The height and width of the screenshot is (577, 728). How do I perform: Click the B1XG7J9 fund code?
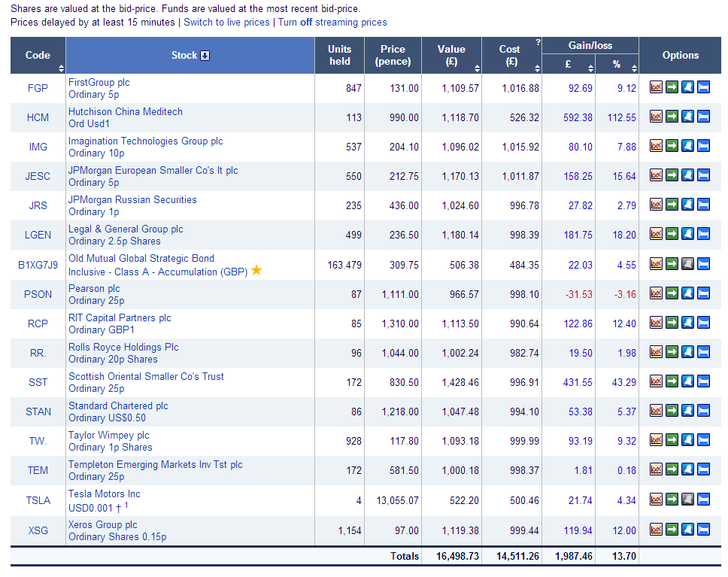(38, 265)
